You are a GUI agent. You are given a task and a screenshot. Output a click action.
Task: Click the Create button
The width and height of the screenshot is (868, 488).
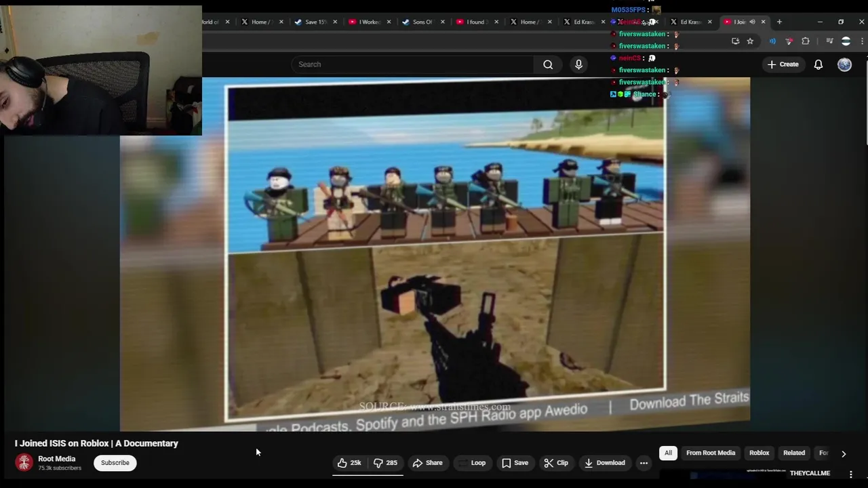click(x=783, y=64)
